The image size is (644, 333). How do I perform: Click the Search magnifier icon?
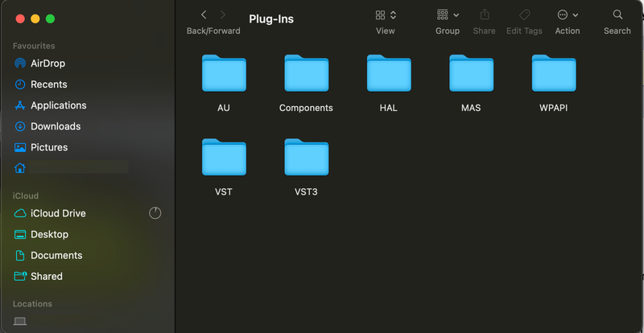click(617, 14)
